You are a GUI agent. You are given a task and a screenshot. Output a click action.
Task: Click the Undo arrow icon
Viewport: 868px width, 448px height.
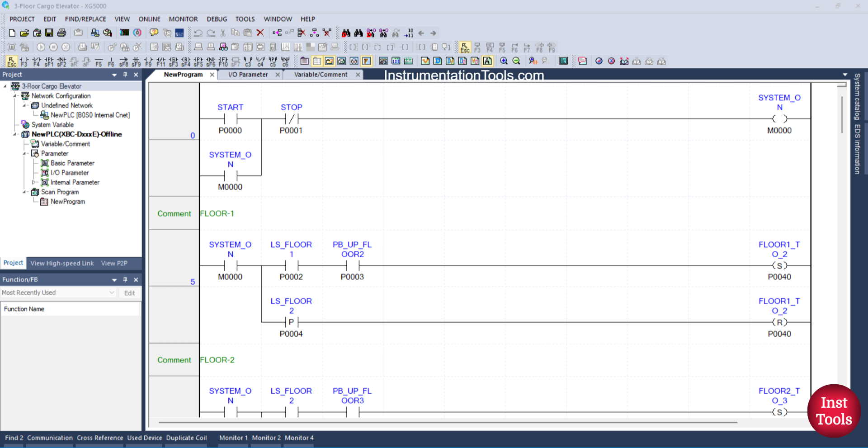click(x=198, y=33)
